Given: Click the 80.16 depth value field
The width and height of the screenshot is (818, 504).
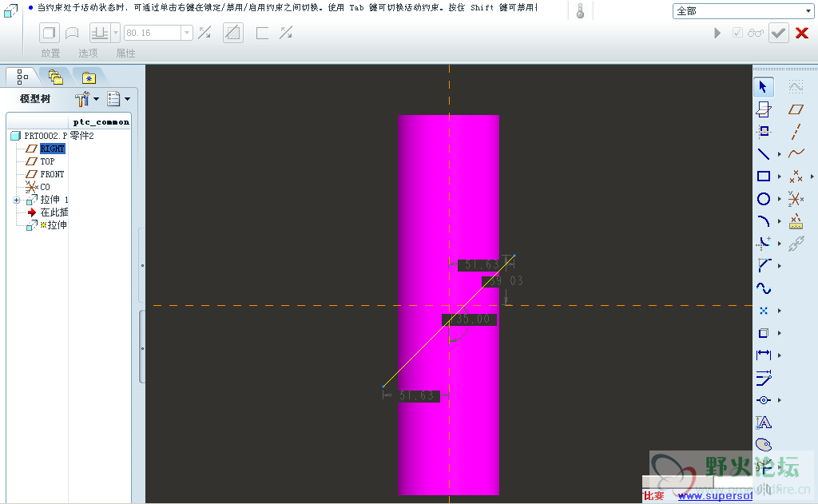Looking at the screenshot, I should coord(153,33).
